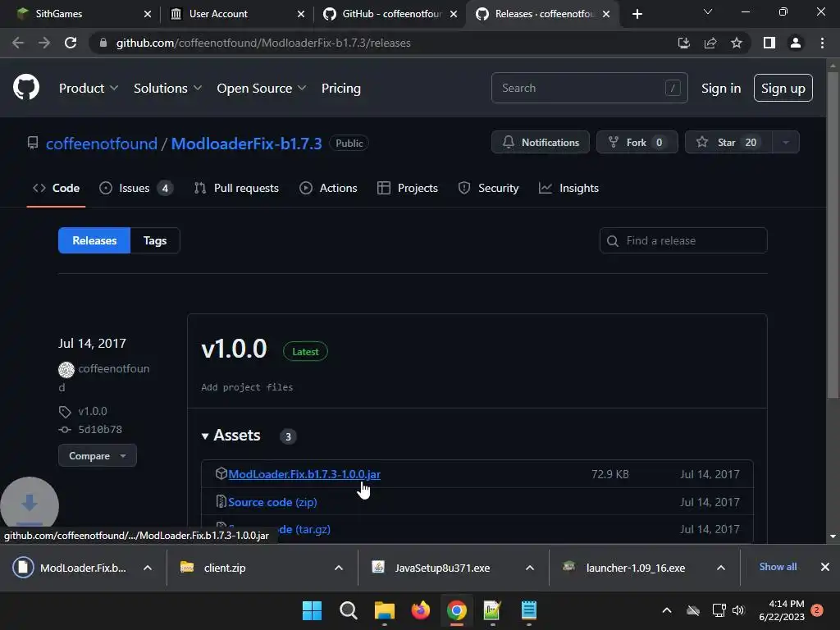Open the Security tab

[489, 188]
